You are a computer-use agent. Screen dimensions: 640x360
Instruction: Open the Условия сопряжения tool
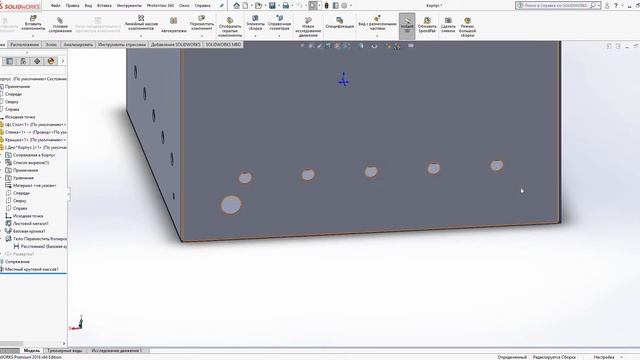60,25
